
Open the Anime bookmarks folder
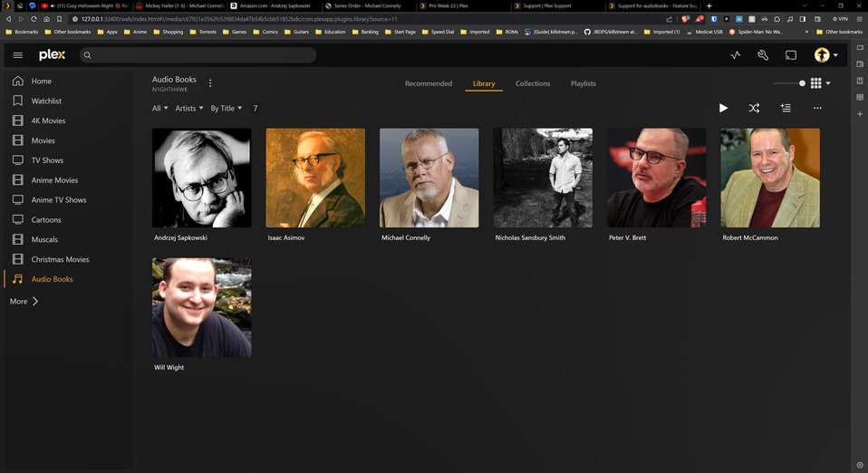(136, 32)
